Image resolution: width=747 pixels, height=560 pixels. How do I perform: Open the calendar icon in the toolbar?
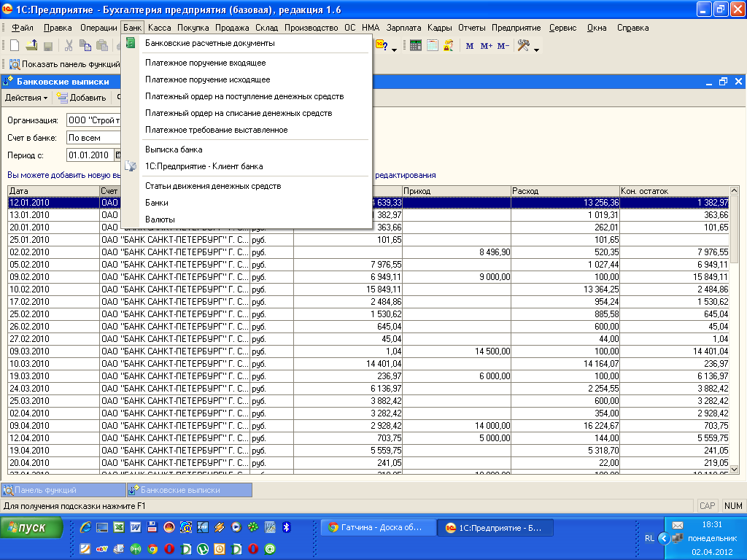(432, 45)
